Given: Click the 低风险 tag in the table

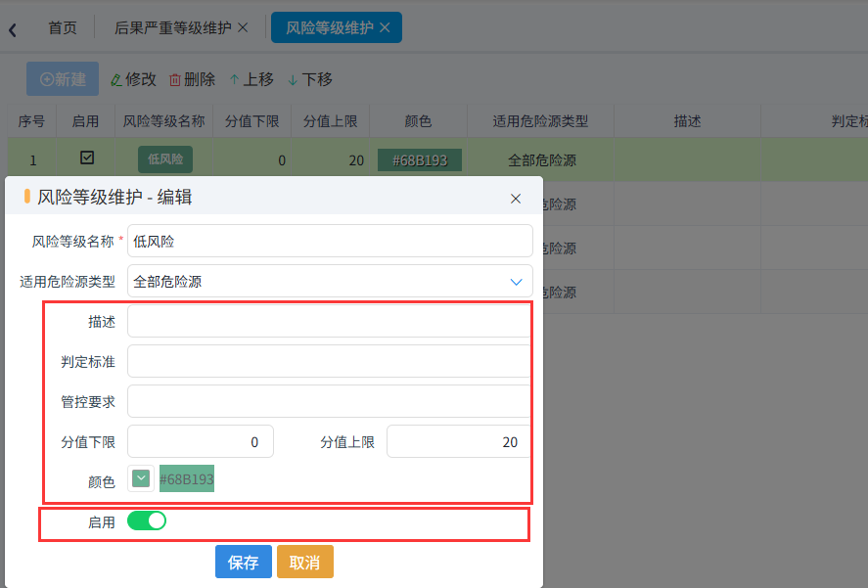Looking at the screenshot, I should pyautogui.click(x=165, y=160).
